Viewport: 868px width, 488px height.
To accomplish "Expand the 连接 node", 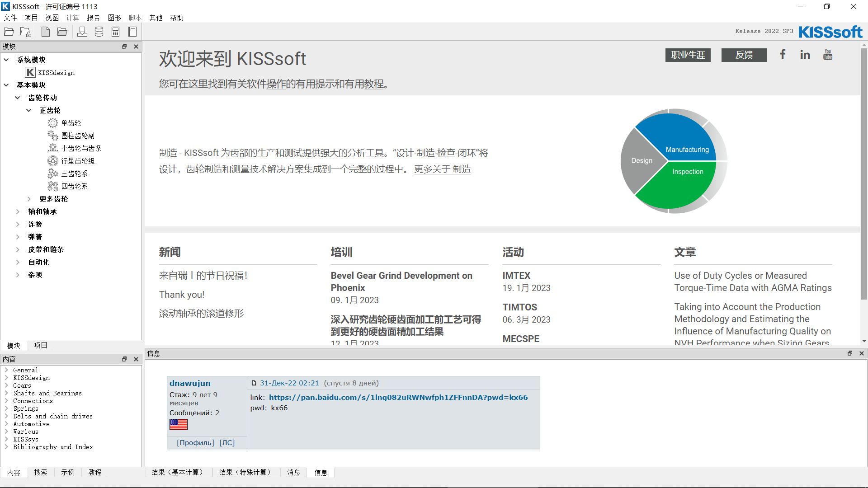I will (x=18, y=224).
